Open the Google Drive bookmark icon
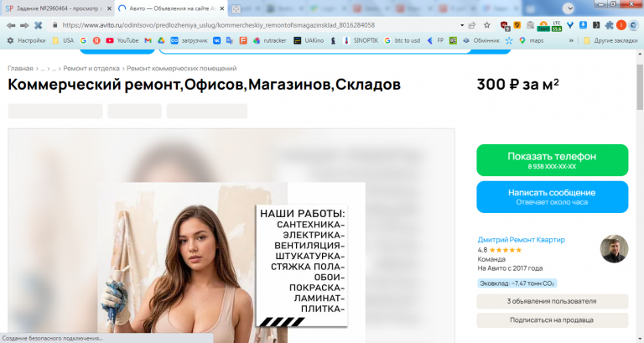The image size is (644, 343). [x=161, y=40]
